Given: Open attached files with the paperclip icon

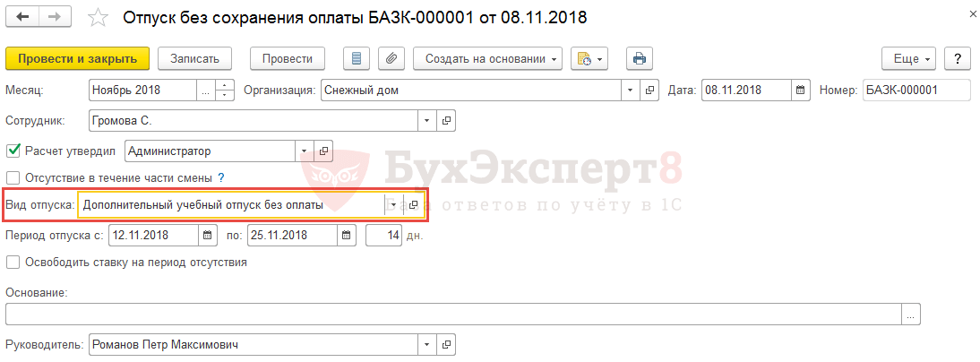Looking at the screenshot, I should 391,59.
